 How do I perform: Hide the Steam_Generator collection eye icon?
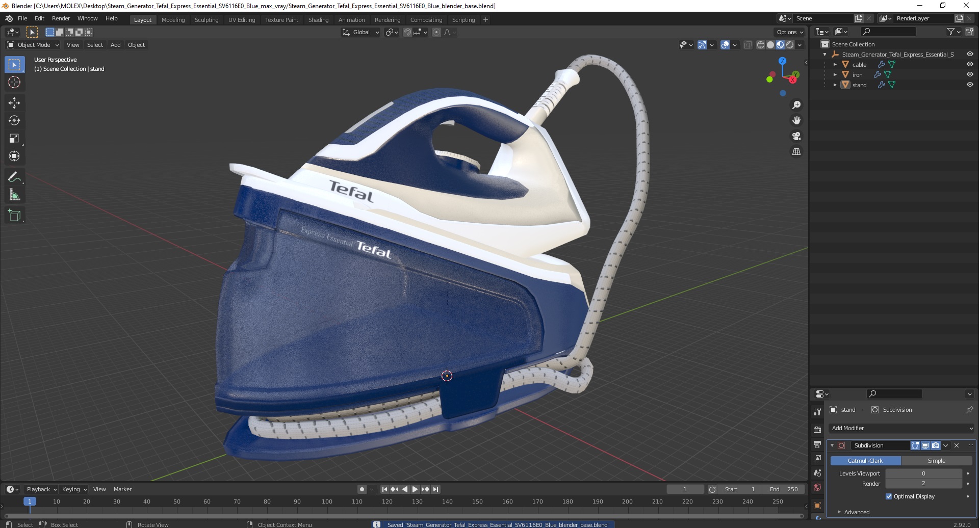point(970,55)
